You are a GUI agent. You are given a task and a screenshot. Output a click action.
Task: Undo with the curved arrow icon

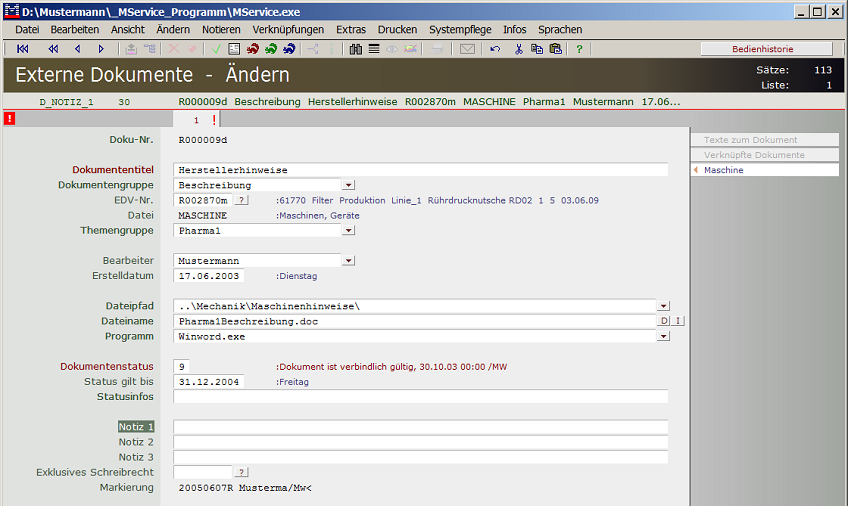pos(495,49)
